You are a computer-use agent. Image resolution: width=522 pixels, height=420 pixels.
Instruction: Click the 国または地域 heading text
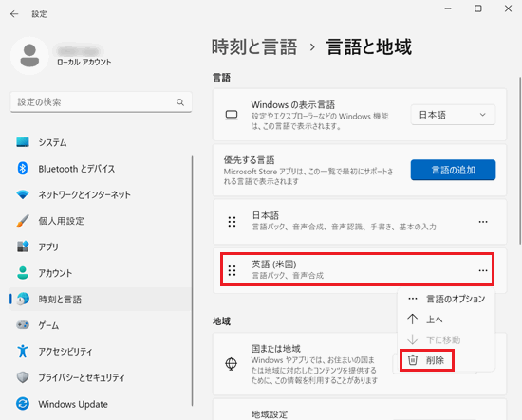tap(275, 349)
